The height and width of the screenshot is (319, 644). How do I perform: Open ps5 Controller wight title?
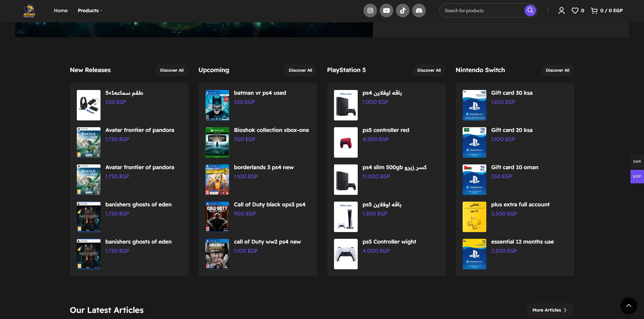[x=389, y=242]
